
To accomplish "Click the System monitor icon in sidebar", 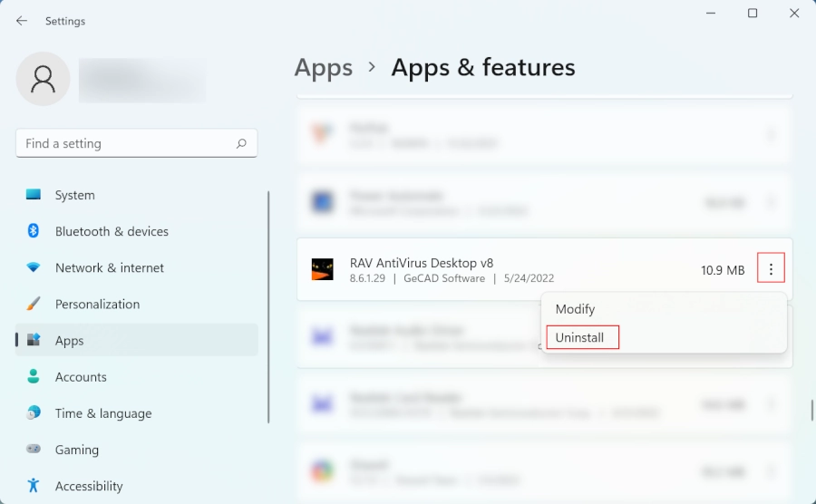I will [x=34, y=195].
